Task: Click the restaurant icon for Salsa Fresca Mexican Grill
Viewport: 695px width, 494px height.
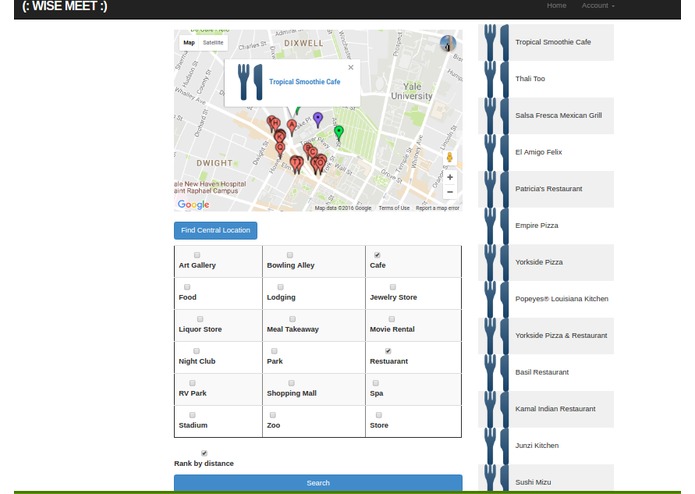Action: coord(496,116)
